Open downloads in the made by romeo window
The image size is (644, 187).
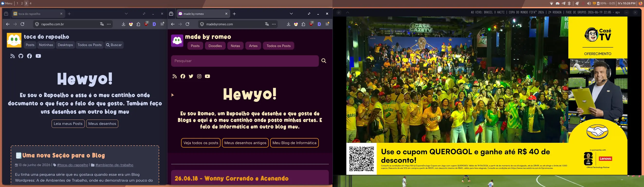point(288,24)
